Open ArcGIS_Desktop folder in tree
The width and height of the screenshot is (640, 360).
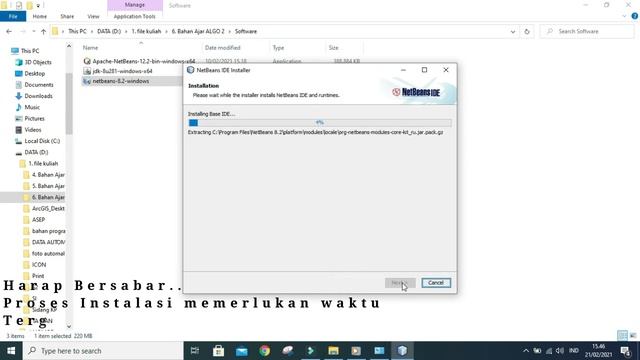(44, 208)
